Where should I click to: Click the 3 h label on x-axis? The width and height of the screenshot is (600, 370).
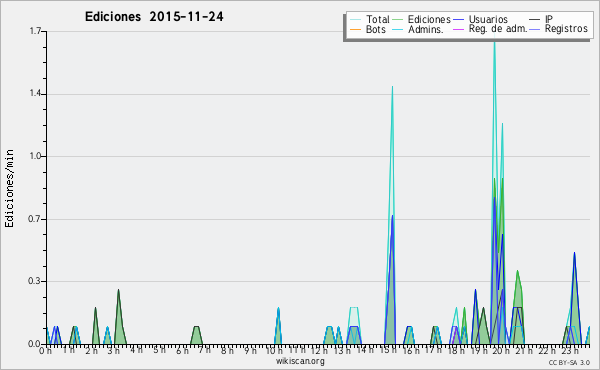click(114, 350)
